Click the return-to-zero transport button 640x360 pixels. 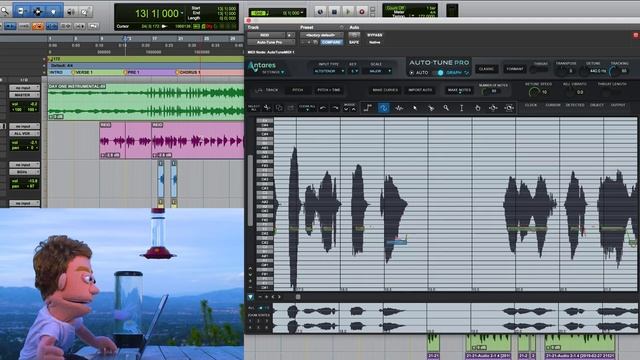click(x=320, y=12)
